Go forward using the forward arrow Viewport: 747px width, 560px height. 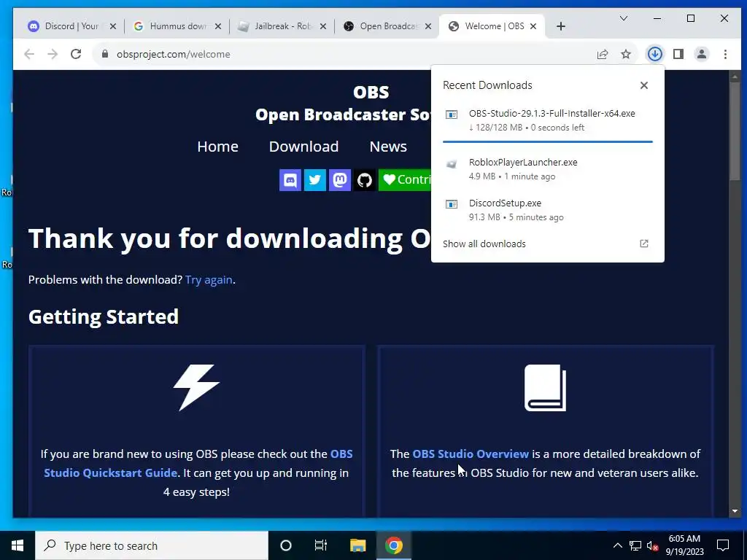[x=53, y=54]
